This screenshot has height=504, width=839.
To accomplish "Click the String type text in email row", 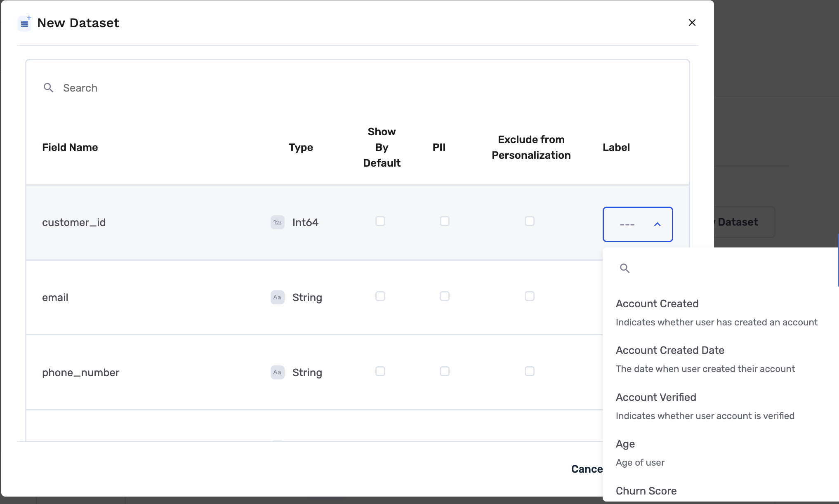I will tap(307, 297).
